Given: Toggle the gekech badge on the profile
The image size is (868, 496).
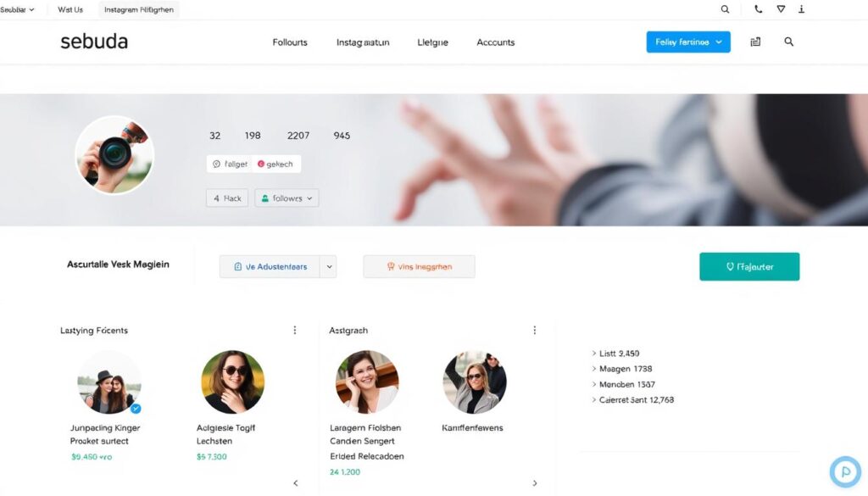Looking at the screenshot, I should (276, 163).
